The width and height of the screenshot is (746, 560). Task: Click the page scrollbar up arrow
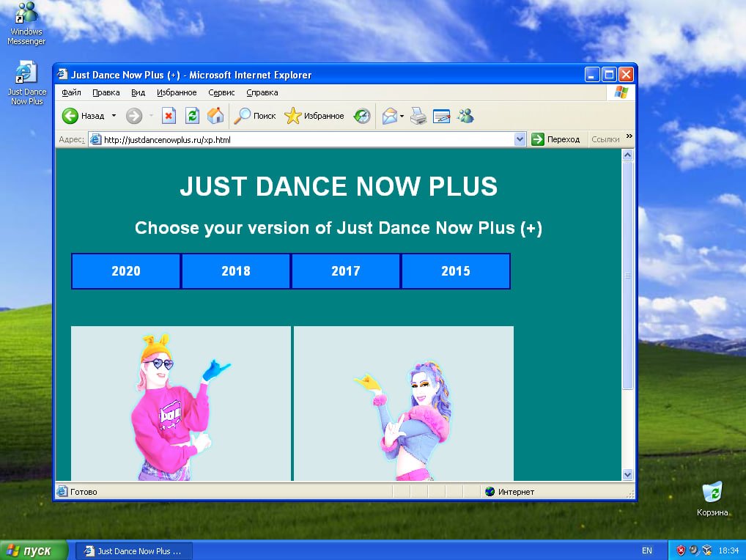(627, 155)
